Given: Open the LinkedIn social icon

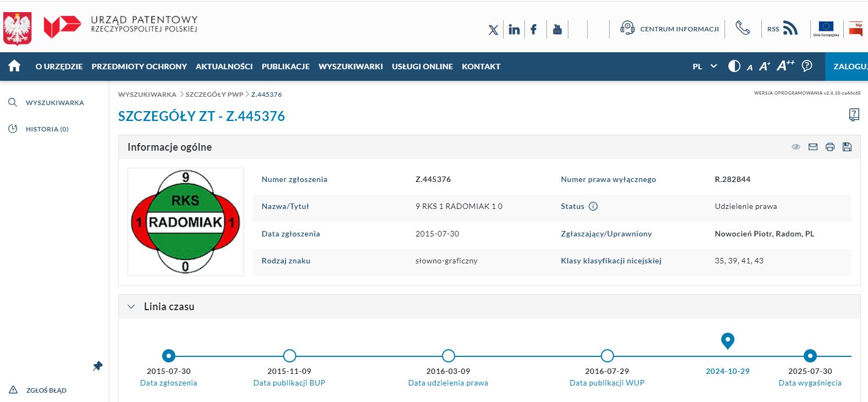Looking at the screenshot, I should tap(514, 29).
